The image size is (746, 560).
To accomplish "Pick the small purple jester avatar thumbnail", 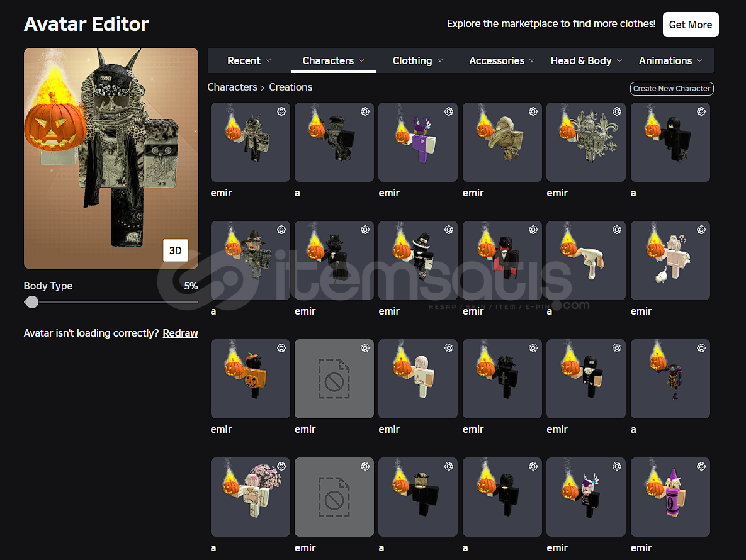I will tap(670, 379).
